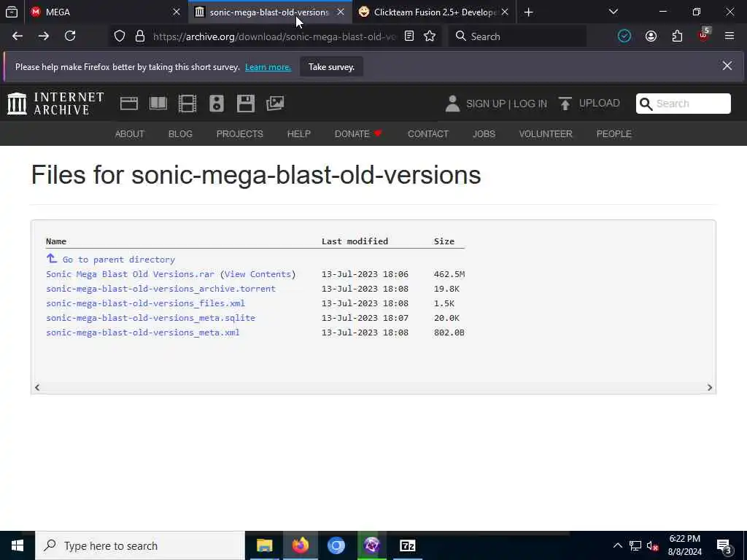
Task: Open the Internet Archive Software floppy icon
Action: click(246, 104)
